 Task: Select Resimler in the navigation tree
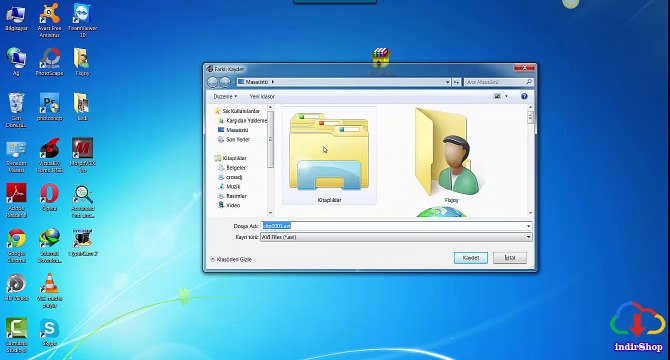point(232,196)
